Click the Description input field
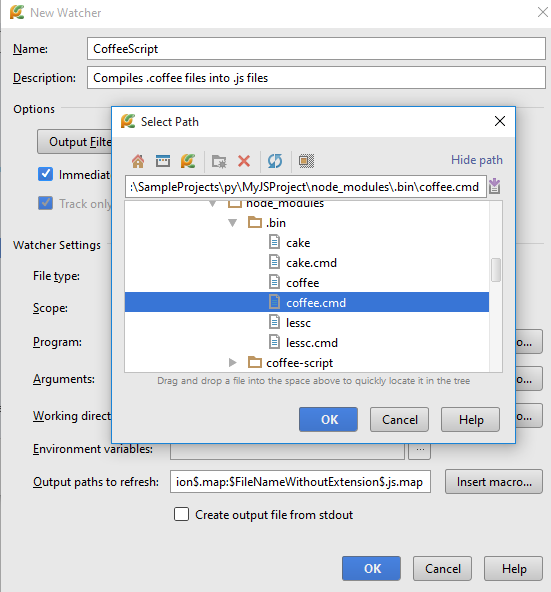 pos(316,77)
